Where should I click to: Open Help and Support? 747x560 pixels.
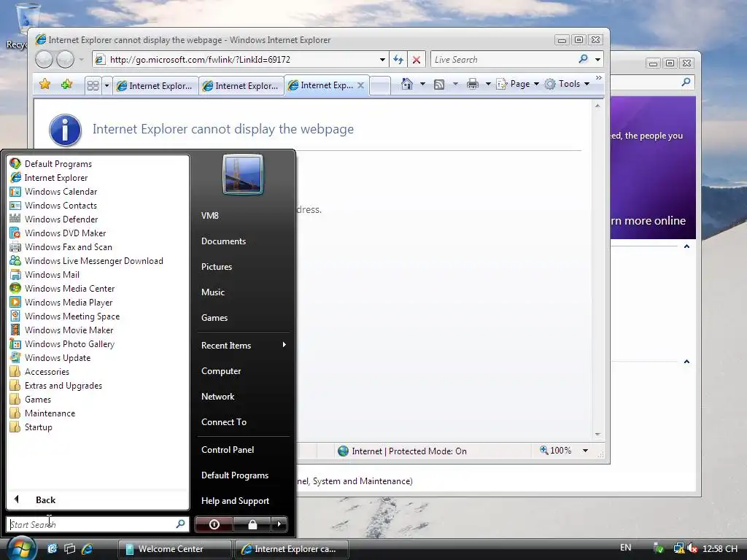coord(235,500)
